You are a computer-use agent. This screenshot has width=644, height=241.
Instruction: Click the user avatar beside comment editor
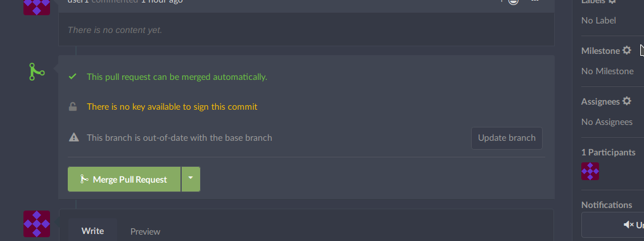pyautogui.click(x=37, y=224)
